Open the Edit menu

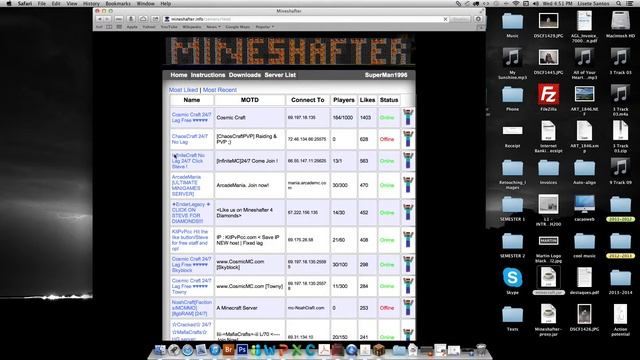tap(56, 3)
